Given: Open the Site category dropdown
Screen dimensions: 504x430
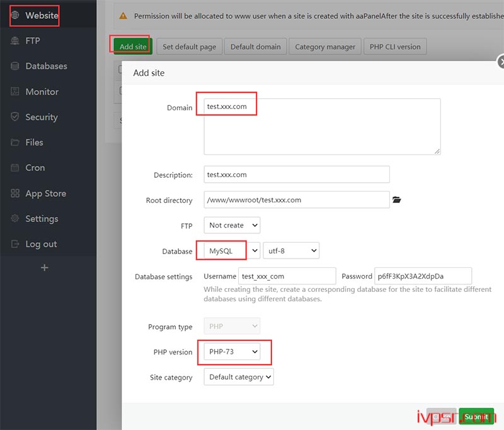Looking at the screenshot, I should 239,377.
